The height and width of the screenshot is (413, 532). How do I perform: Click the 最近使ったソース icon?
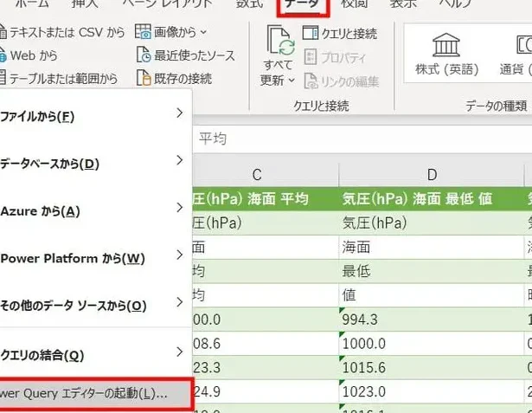coord(144,55)
